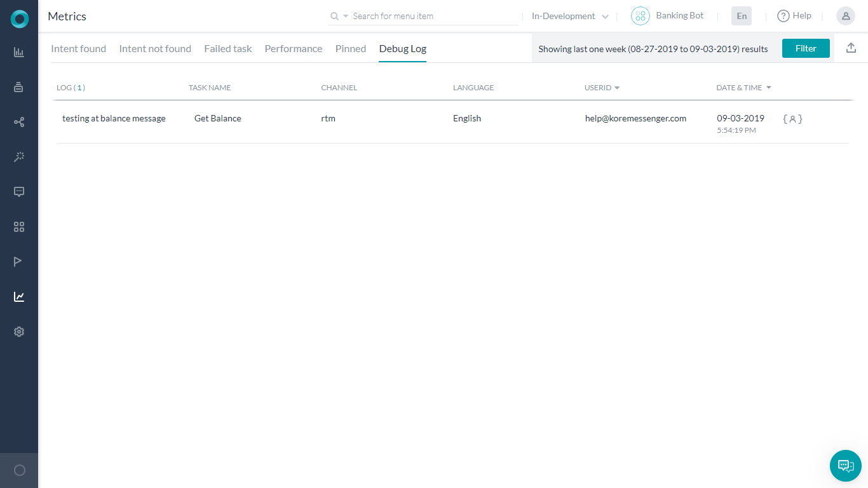Click the help@koremessenger.com user ID
The height and width of the screenshot is (488, 868).
(635, 118)
